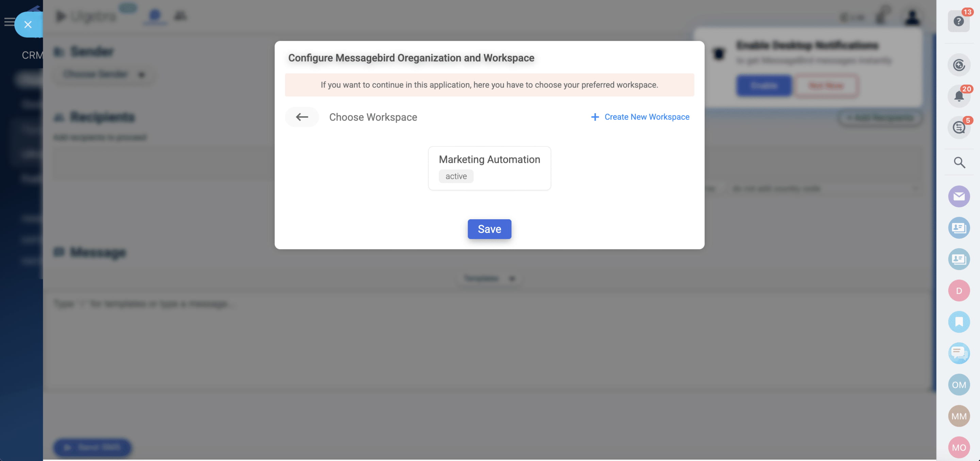This screenshot has width=980, height=461.
Task: Click the CRM label in left sidebar
Action: click(32, 55)
